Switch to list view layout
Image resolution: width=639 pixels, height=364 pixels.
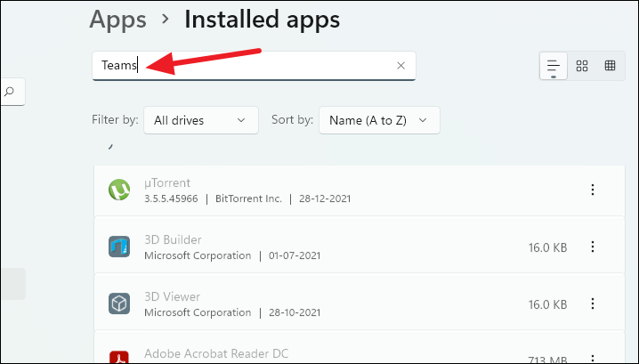554,66
